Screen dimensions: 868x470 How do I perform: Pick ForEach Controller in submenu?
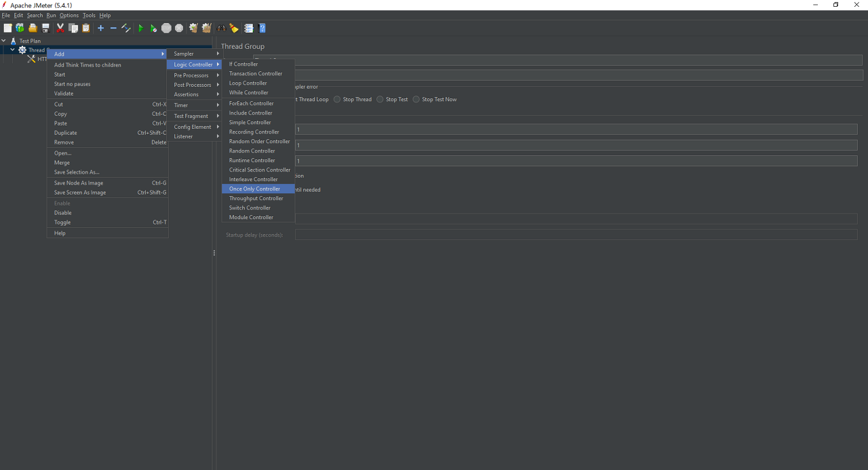(x=258, y=103)
